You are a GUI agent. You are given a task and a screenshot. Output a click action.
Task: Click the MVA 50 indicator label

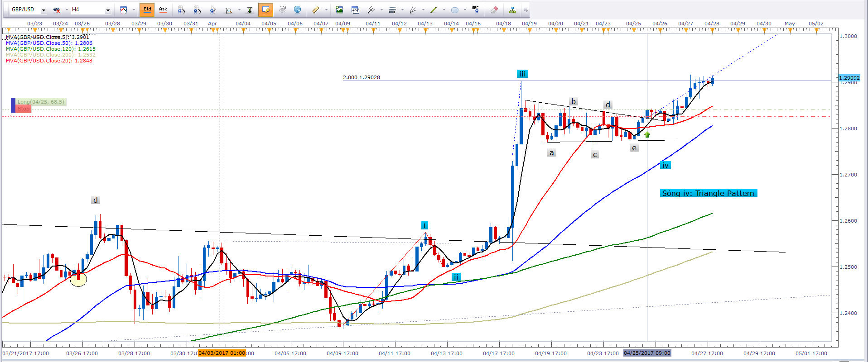(49, 43)
